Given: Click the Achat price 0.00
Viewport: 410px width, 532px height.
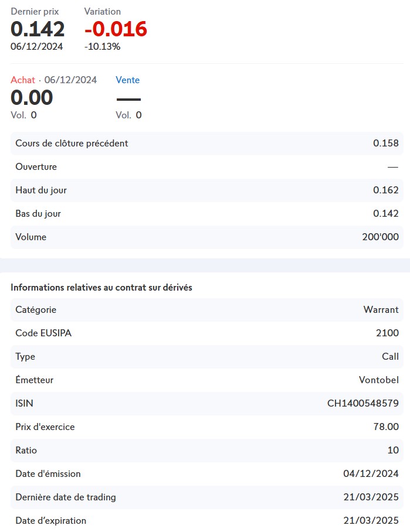Looking at the screenshot, I should click(x=32, y=97).
